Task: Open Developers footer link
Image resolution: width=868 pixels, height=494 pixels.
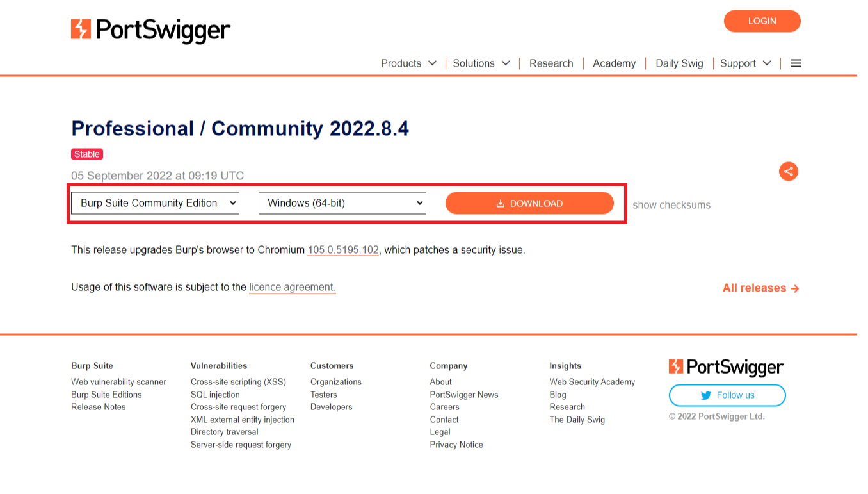Action: coord(332,407)
